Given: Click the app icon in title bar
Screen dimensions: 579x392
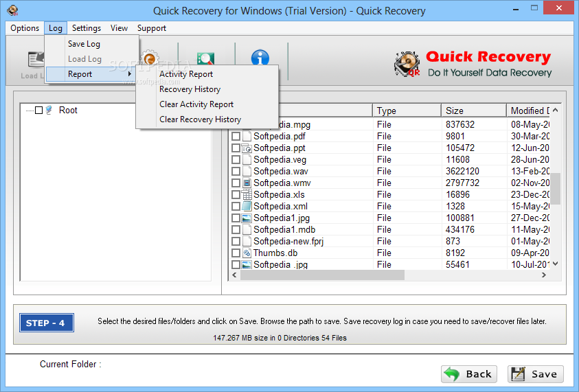Looking at the screenshot, I should (x=12, y=10).
